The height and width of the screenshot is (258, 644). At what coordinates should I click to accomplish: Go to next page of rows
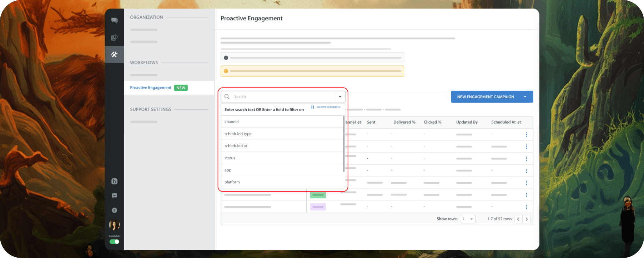pos(527,219)
